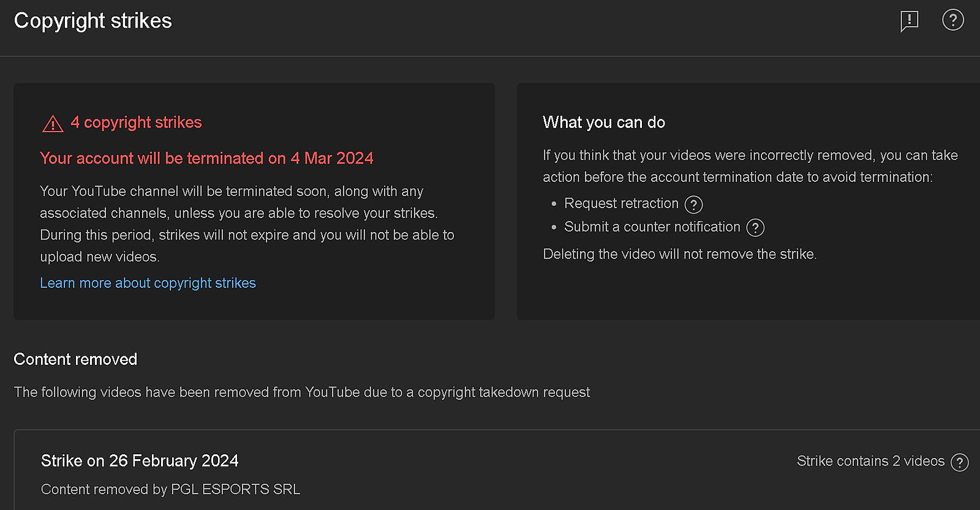Click help icon beside Submit a counter notification
980x510 pixels.
pos(755,228)
